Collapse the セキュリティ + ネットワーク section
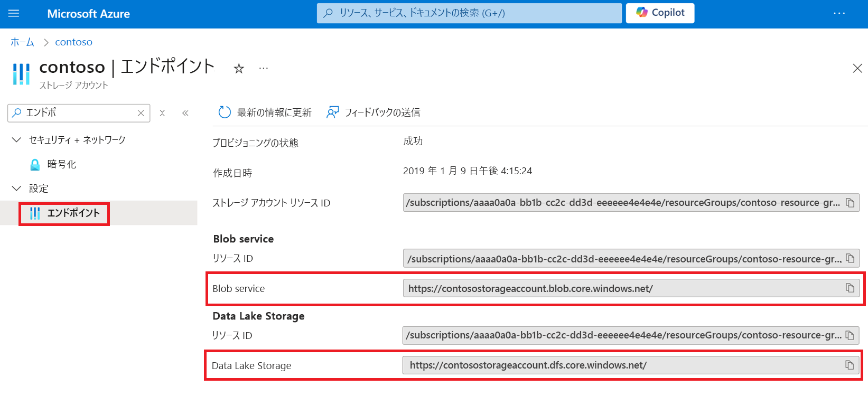Screen dimensions: 868x396 click(x=16, y=139)
